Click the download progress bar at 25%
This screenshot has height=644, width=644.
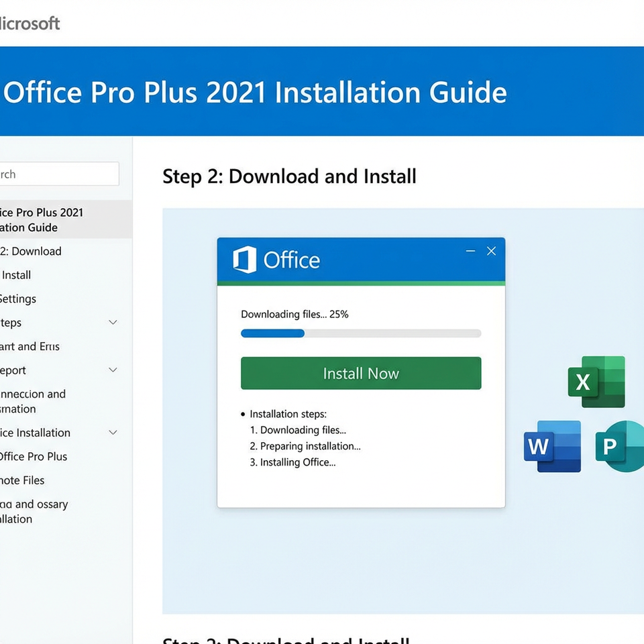click(x=360, y=333)
